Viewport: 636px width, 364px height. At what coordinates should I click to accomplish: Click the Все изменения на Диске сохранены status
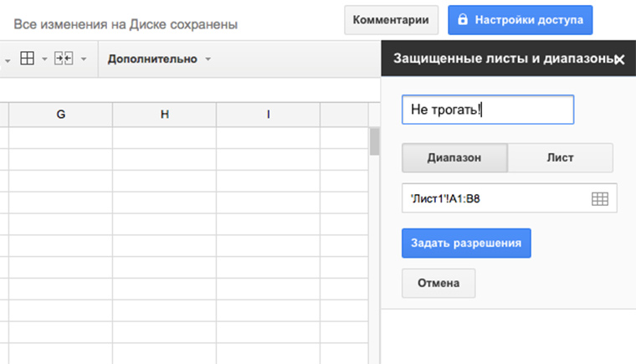(126, 24)
